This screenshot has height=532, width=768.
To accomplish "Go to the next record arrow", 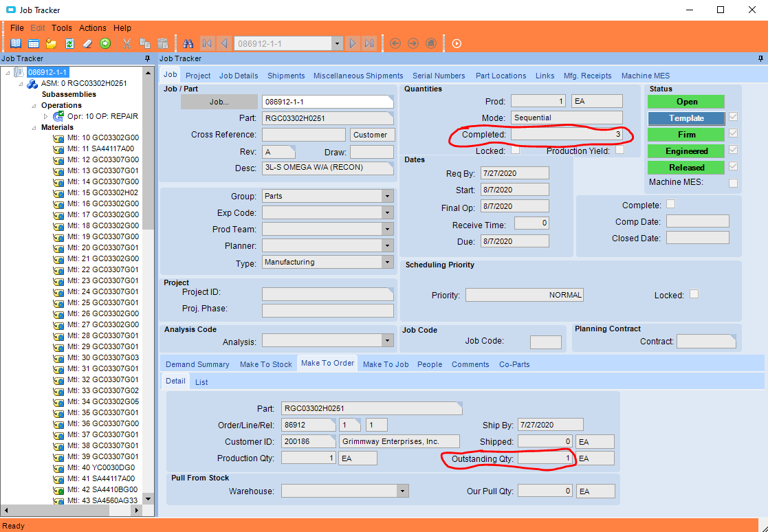I will pos(352,43).
